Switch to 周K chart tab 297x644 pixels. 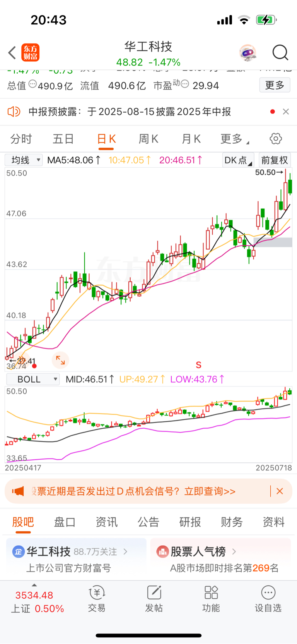tap(148, 139)
